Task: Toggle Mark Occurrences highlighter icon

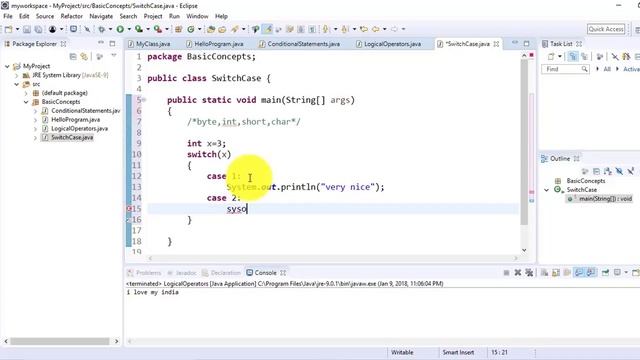Action: [267, 29]
